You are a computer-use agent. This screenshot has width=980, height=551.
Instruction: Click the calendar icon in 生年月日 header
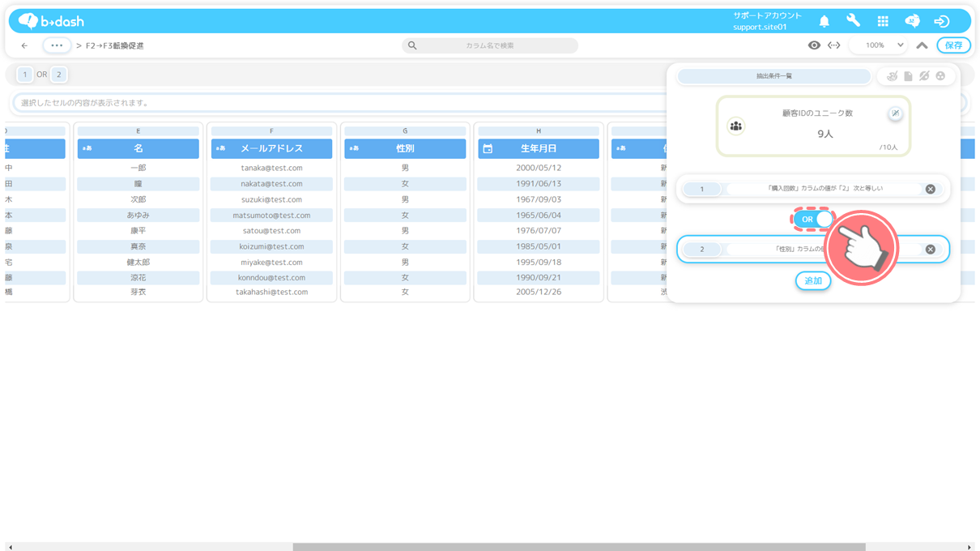pyautogui.click(x=488, y=149)
